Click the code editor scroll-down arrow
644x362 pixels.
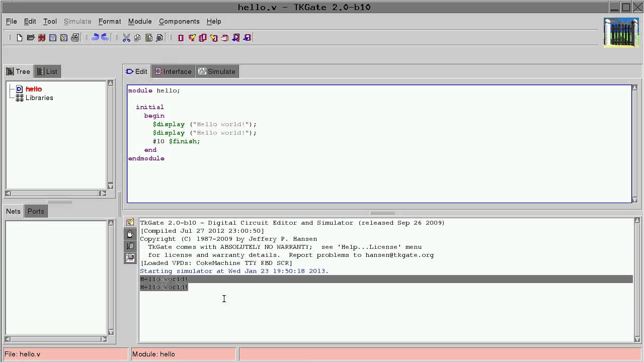pos(635,200)
